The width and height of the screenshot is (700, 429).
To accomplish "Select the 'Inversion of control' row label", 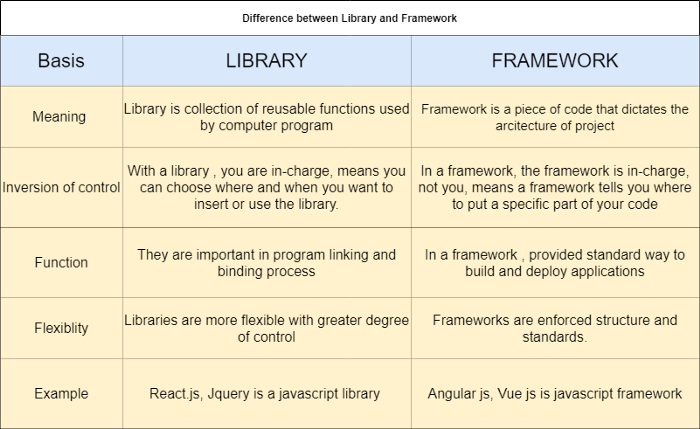I will click(x=61, y=187).
